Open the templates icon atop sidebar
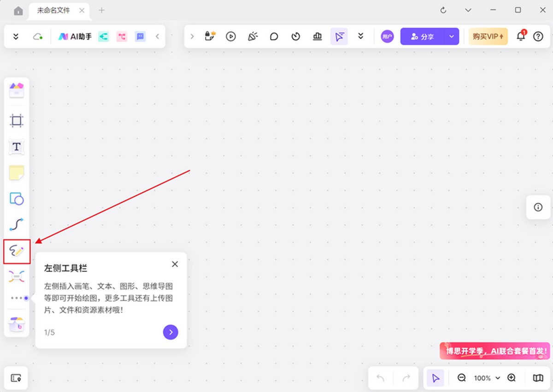Screen dimensions: 553x392 pyautogui.click(x=17, y=90)
